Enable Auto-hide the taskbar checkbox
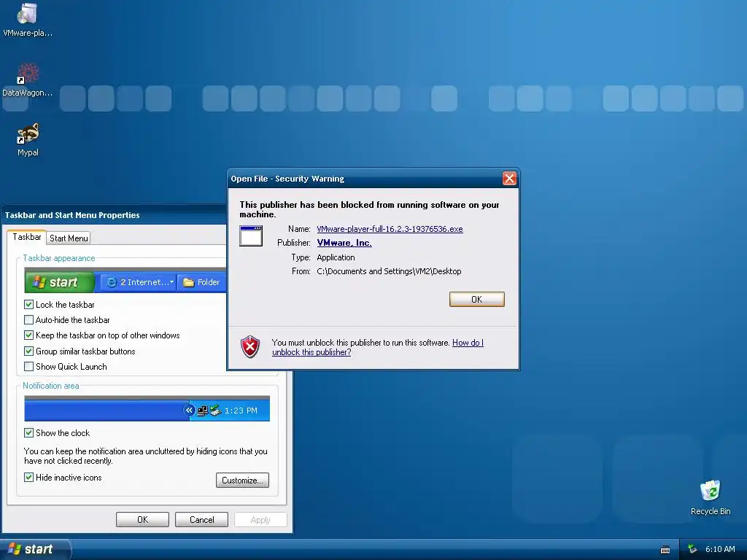 tap(28, 320)
